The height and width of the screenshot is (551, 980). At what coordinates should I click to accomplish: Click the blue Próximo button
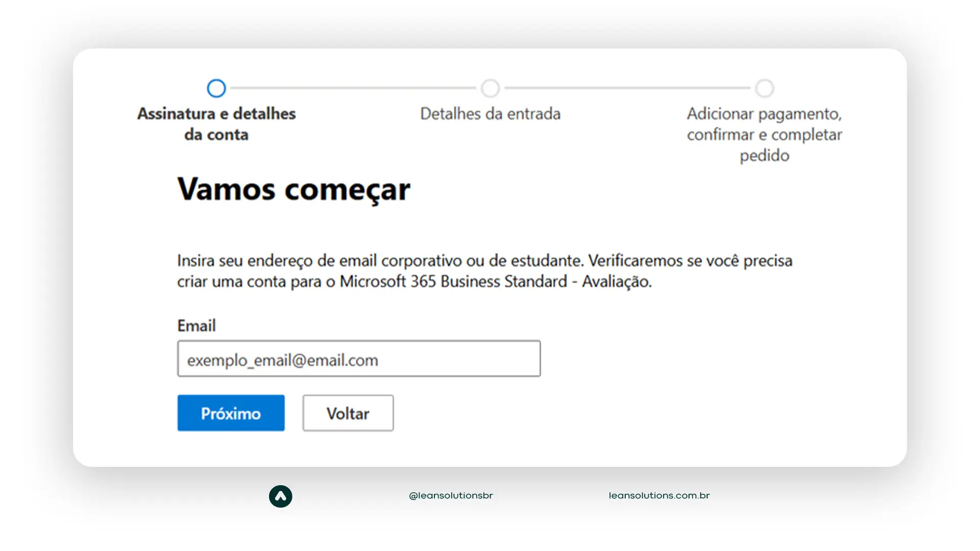[231, 413]
